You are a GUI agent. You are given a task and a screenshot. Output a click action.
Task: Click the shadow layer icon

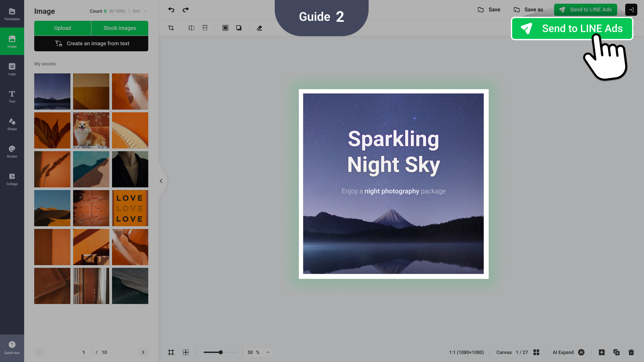[x=239, y=28]
